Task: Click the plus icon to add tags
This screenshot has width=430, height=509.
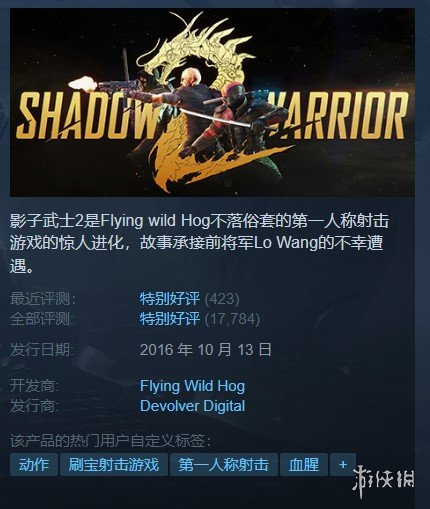Action: (x=343, y=464)
